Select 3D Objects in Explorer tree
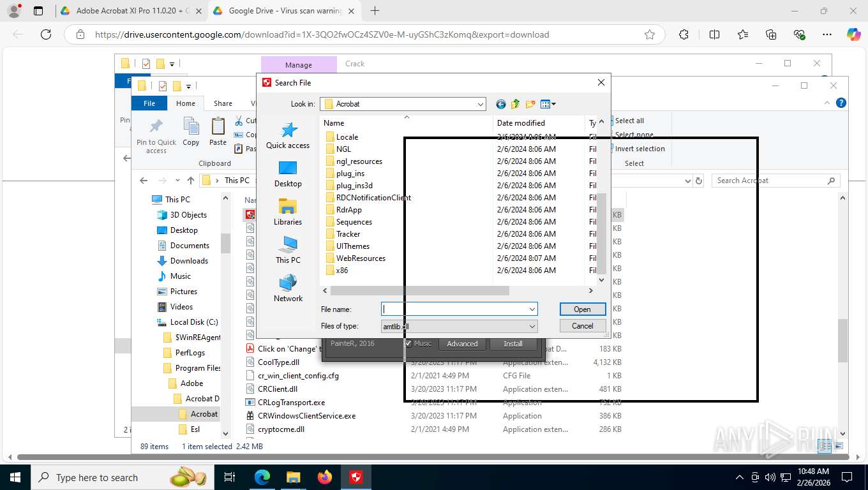Screen dimensions: 868x490 [188, 215]
